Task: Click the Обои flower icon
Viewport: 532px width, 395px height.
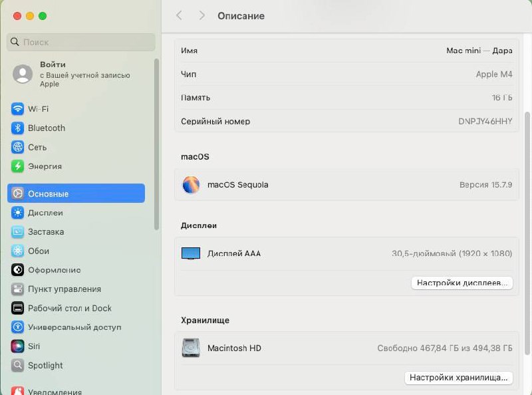Action: point(17,251)
